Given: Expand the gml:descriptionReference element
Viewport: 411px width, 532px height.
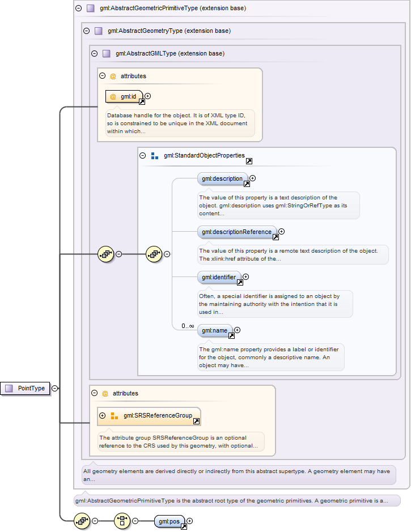Looking at the screenshot, I should (x=281, y=231).
